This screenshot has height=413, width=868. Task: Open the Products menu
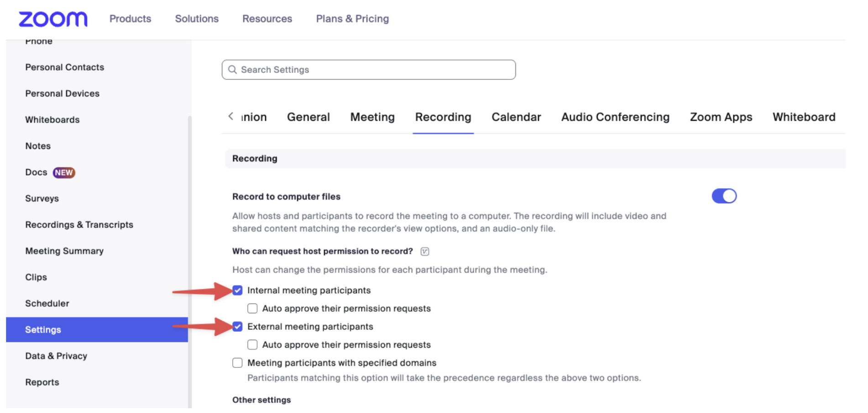coord(130,19)
